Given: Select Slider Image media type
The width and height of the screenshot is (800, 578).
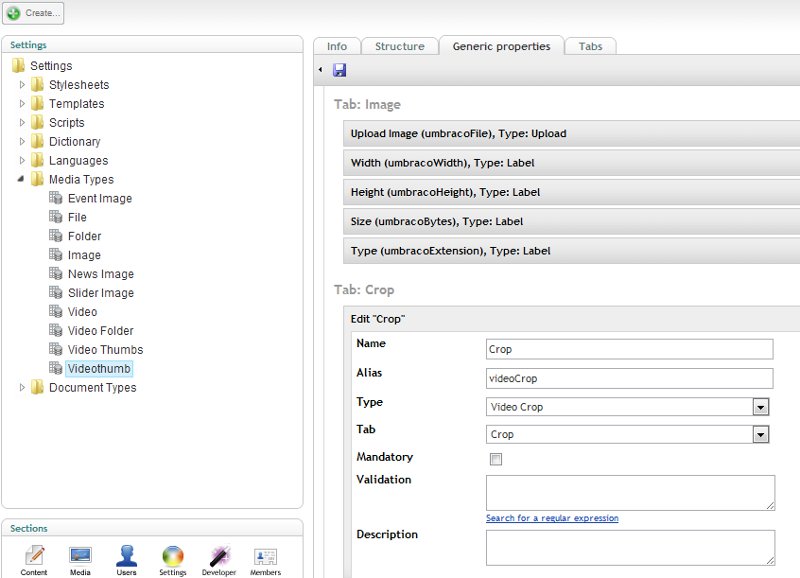Looking at the screenshot, I should [100, 293].
